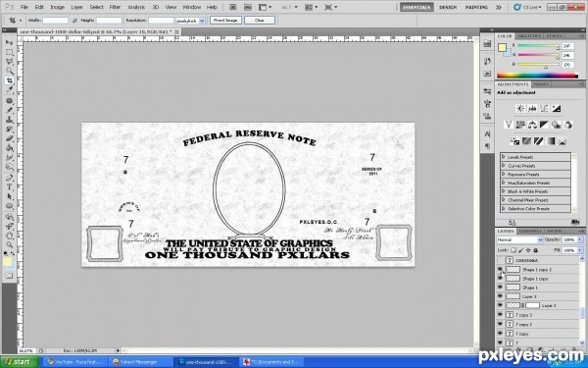588x368 pixels.
Task: Add a Gradient Map adjustment
Action: click(550, 141)
